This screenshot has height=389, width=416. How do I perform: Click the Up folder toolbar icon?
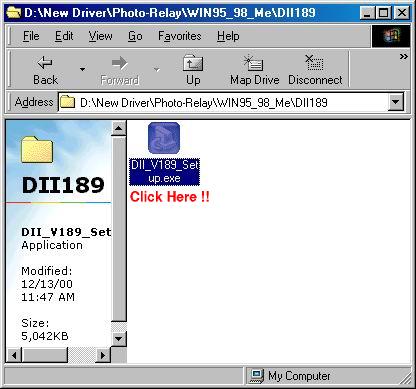193,63
